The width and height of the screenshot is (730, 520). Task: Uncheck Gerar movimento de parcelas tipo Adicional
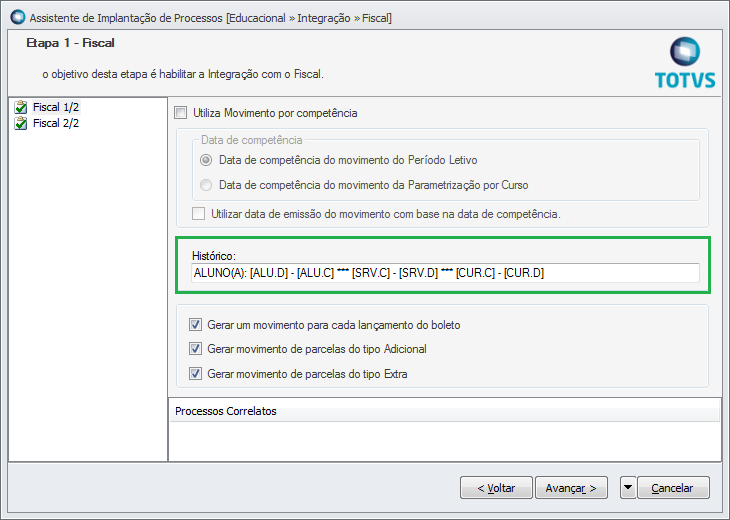196,349
